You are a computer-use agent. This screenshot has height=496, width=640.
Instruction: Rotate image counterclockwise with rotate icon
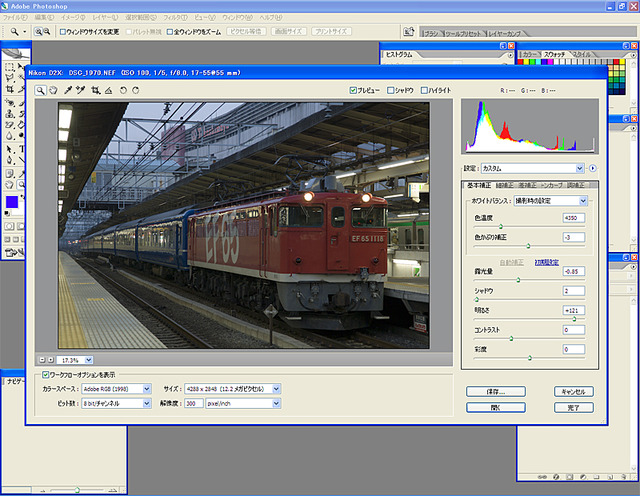point(123,90)
